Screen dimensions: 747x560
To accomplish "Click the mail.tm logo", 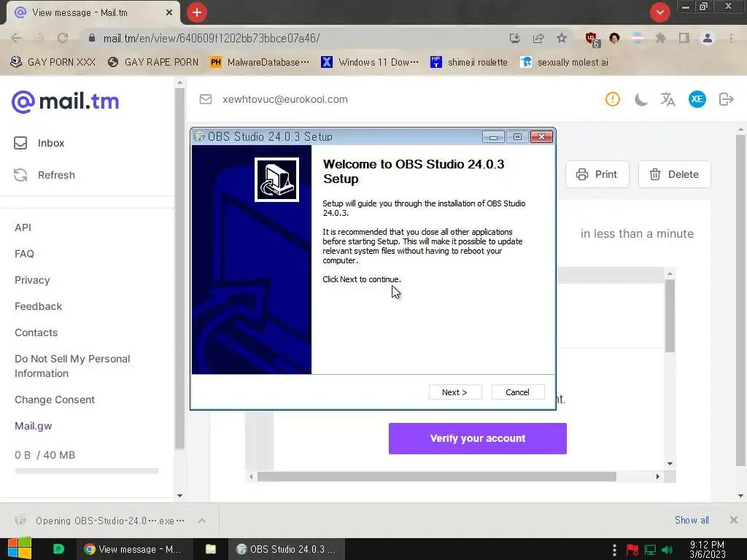I will click(65, 101).
